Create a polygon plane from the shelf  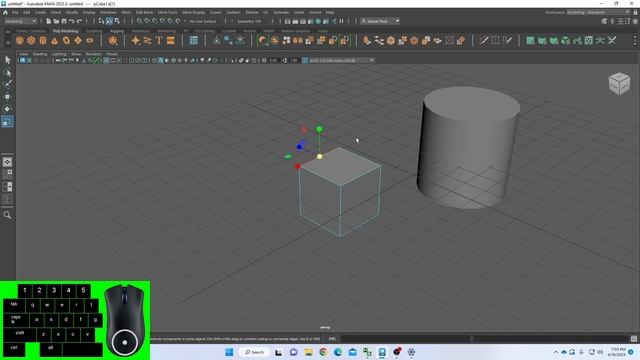(78, 40)
